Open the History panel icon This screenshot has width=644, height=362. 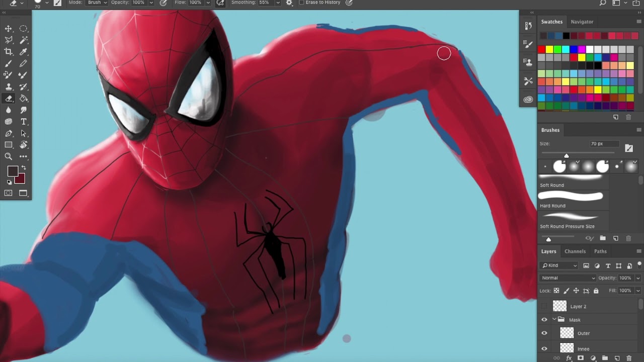(x=528, y=26)
